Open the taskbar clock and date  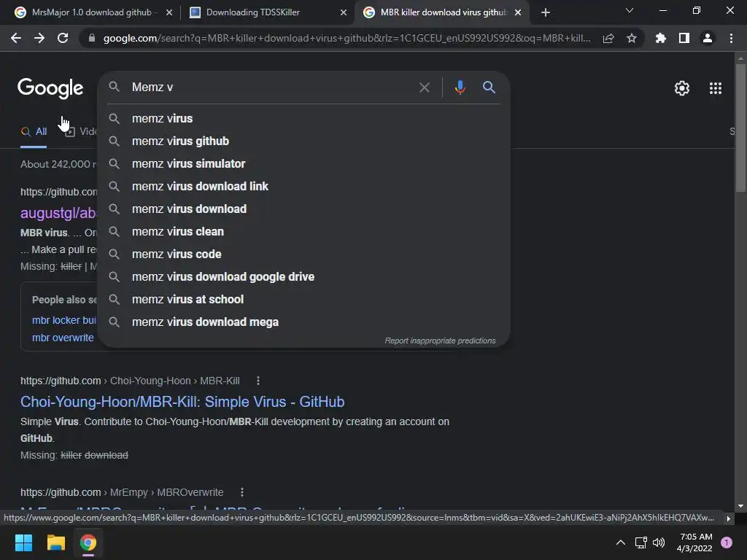pos(695,542)
